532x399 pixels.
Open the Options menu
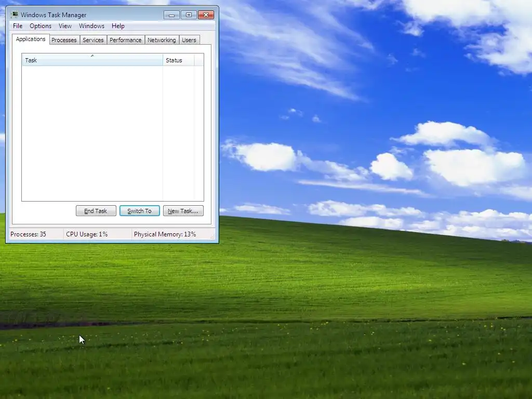(x=41, y=26)
